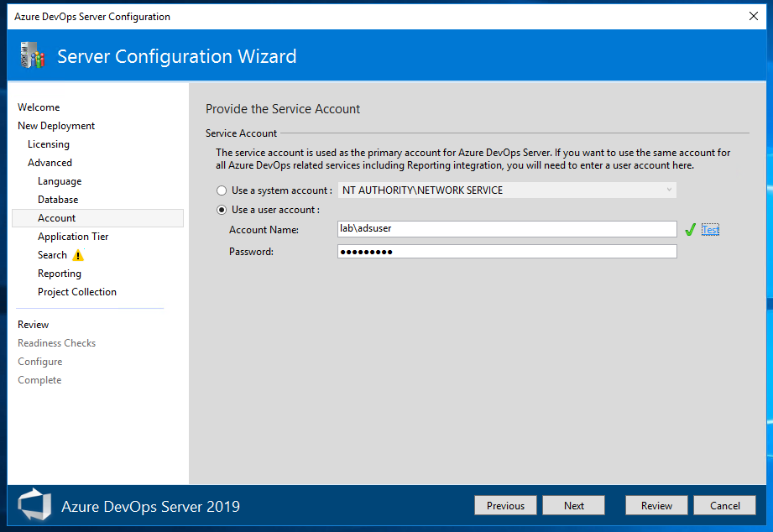Click the Account Name label

(x=264, y=230)
